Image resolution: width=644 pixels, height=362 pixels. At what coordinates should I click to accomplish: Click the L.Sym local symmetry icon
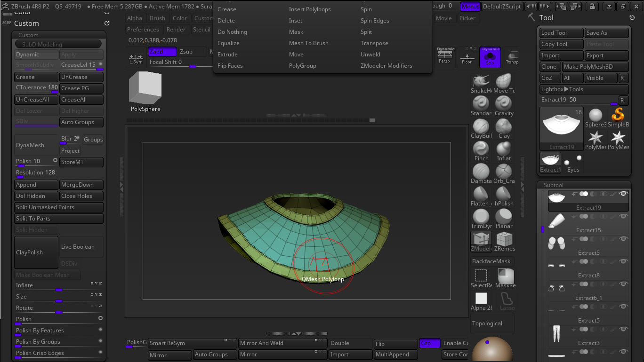coord(136,58)
